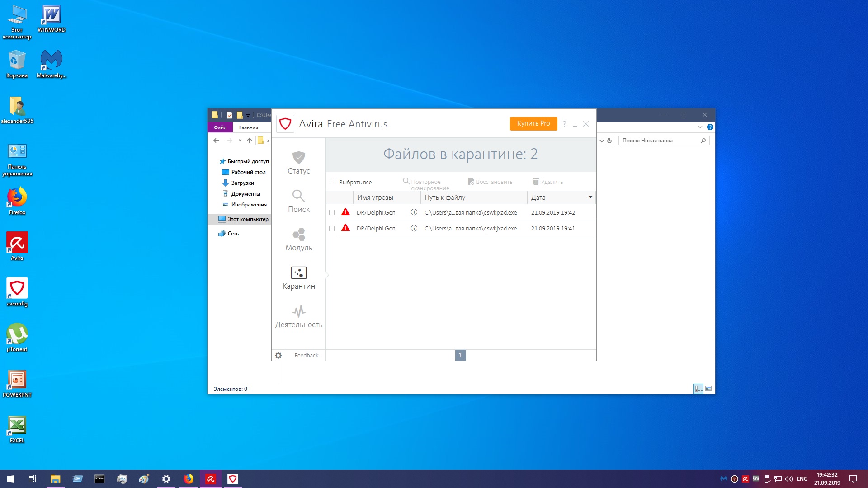
Task: Open the Файл tab in Explorer
Action: 220,127
